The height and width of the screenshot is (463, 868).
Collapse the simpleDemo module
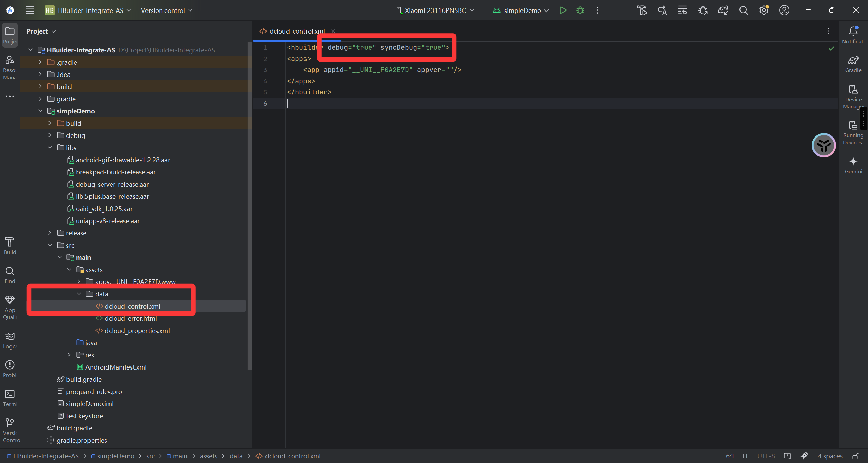pyautogui.click(x=40, y=111)
